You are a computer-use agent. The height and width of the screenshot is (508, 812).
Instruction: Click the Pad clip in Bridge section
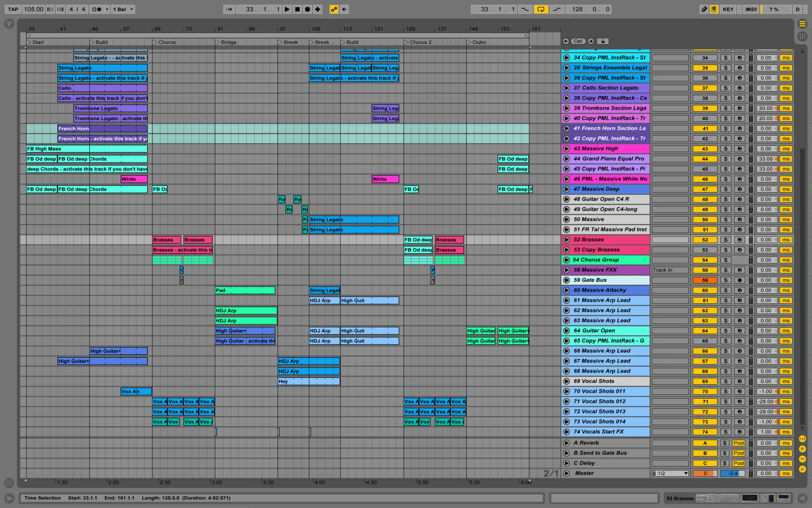245,291
